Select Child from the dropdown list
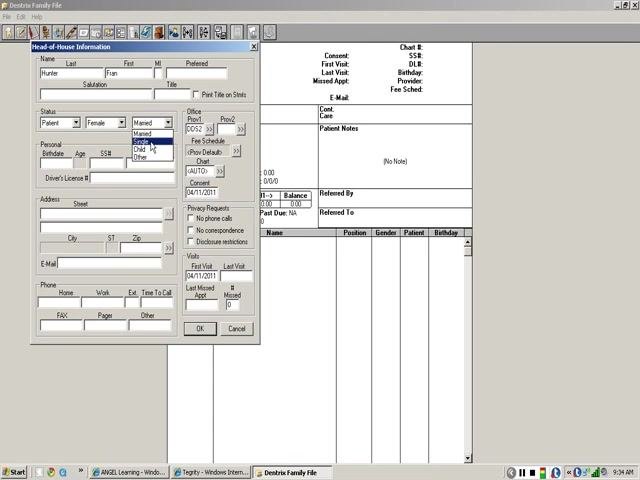Screen dimensions: 640x480 (x=153, y=149)
